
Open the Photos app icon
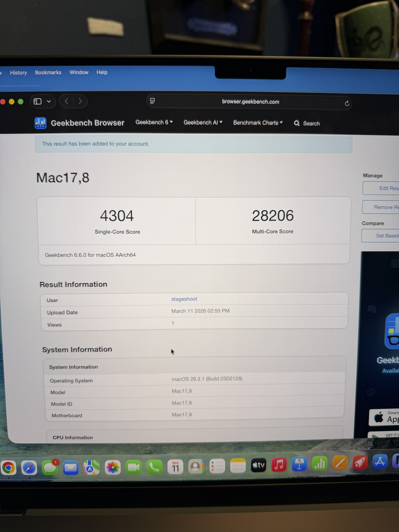pyautogui.click(x=113, y=467)
